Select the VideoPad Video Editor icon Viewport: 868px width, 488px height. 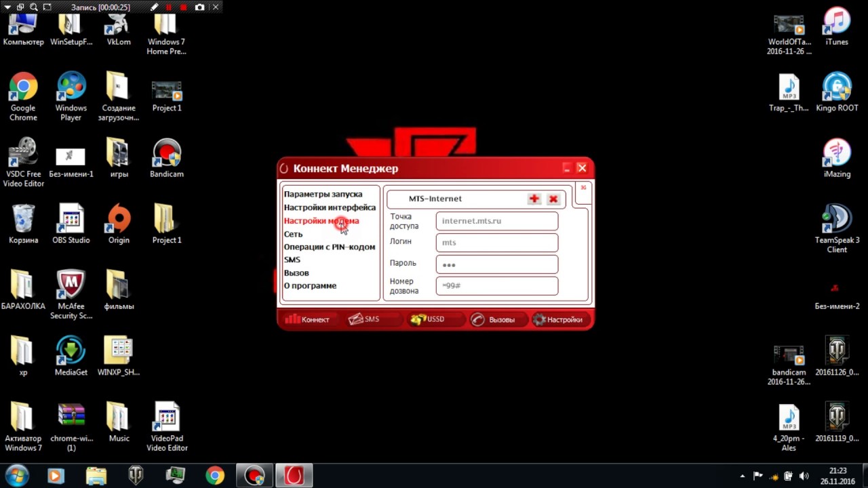click(167, 427)
